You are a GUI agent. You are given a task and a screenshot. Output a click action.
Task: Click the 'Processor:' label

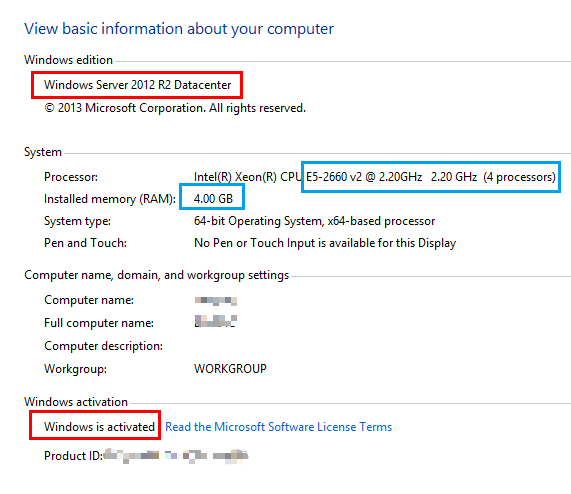pos(71,177)
